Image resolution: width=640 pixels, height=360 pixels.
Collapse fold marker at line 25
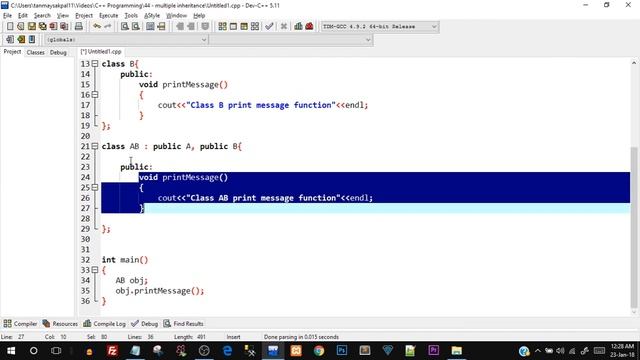(x=95, y=187)
